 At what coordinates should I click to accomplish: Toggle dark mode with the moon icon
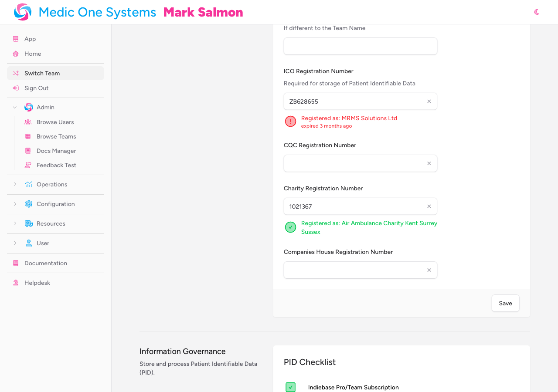click(x=537, y=12)
